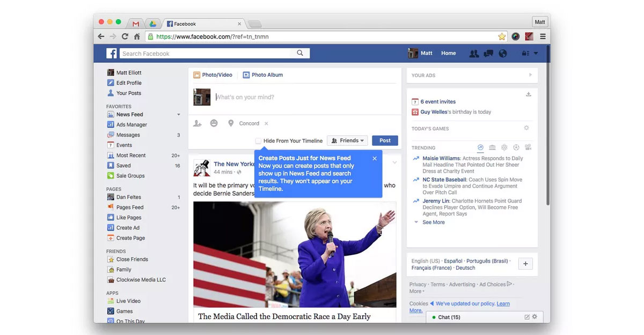
Task: Add feeling or activity emoji icon
Action: pyautogui.click(x=214, y=123)
